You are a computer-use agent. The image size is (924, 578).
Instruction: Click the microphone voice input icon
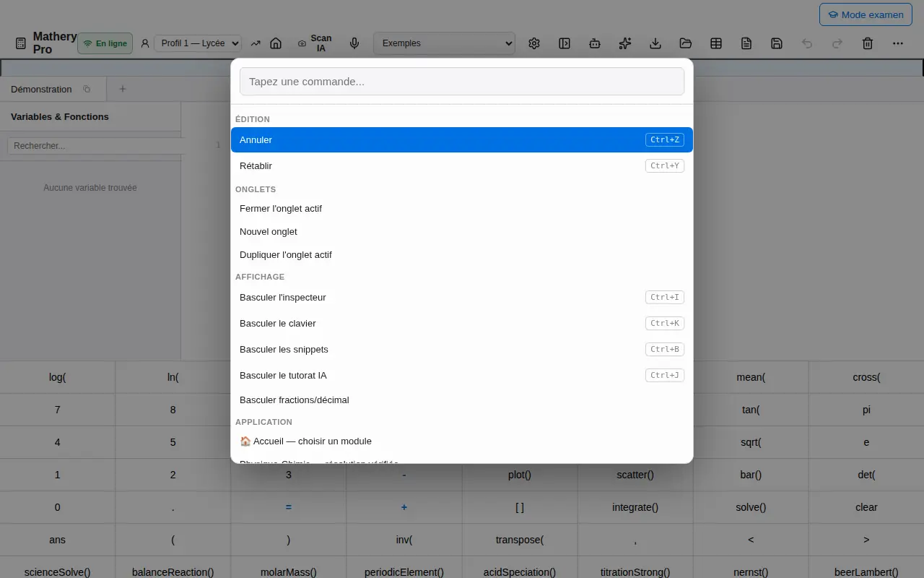(x=354, y=43)
